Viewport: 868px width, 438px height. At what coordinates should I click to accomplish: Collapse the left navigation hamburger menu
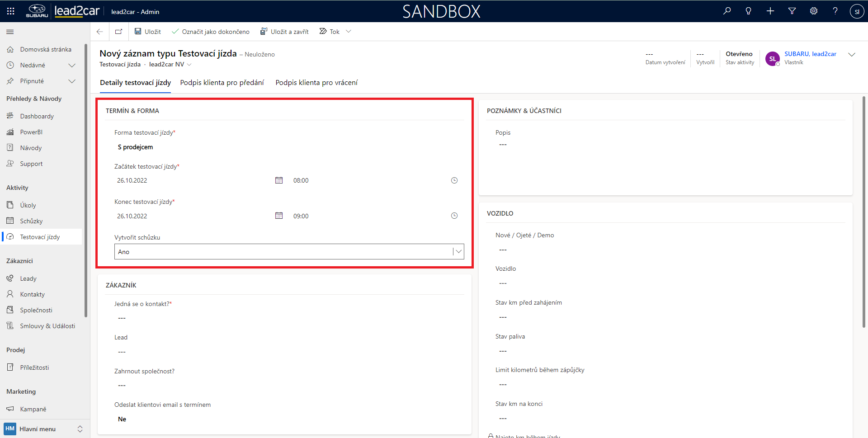(10, 32)
